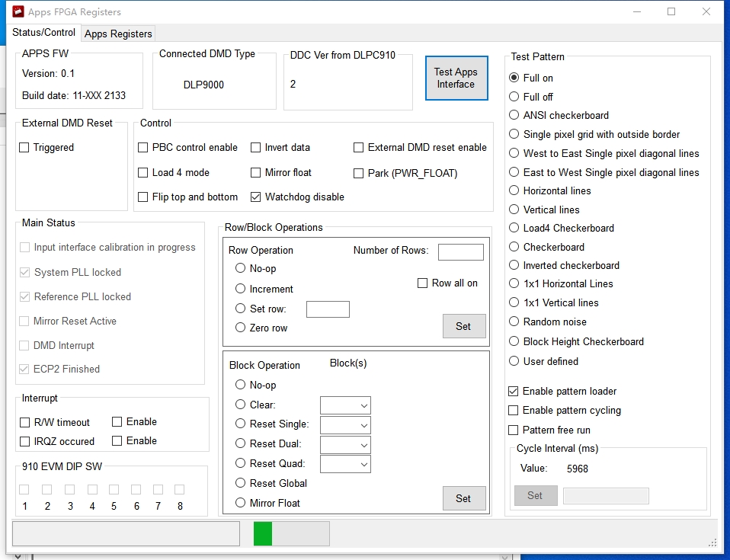Choose the plain Checkerboard pattern
The height and width of the screenshot is (560, 730).
(x=514, y=246)
